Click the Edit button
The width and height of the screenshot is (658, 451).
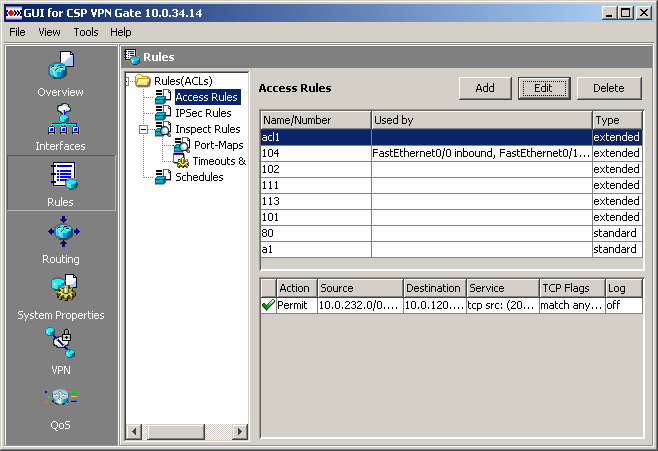(x=544, y=88)
